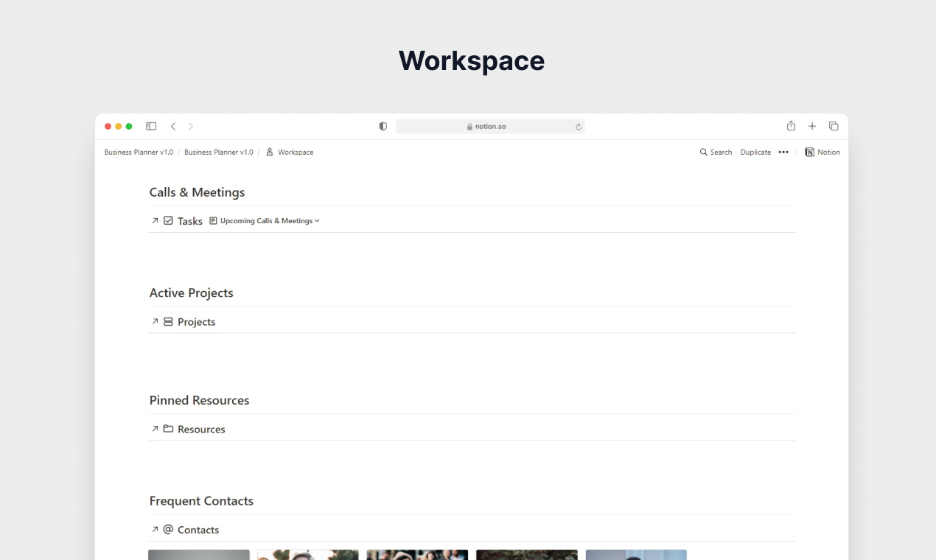Click the shield icon in the browser toolbar
Viewport: 936px width, 560px height.
coord(383,126)
